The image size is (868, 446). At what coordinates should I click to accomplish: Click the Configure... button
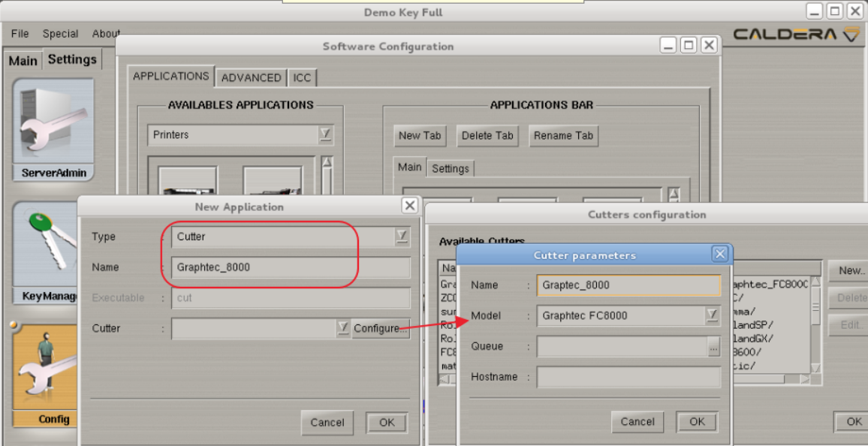[381, 328]
